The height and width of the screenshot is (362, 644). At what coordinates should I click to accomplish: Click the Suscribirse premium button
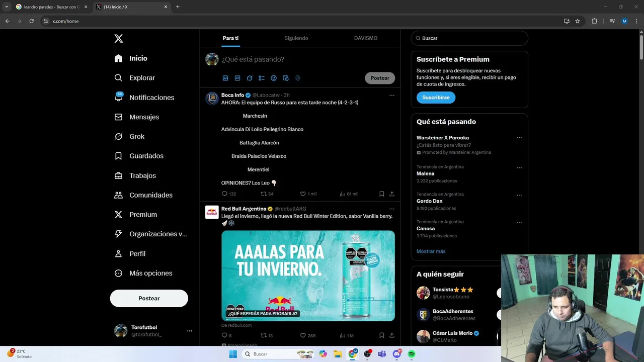[436, 98]
